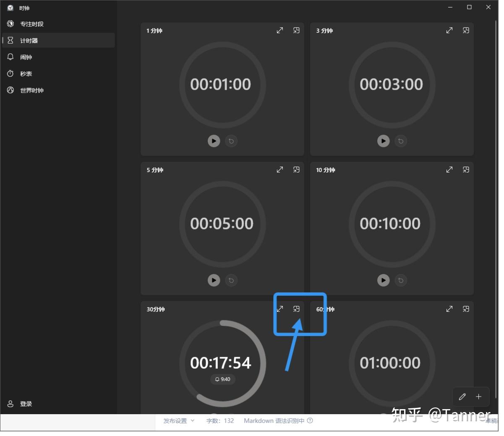
Task: Open the 发布设置 dropdown
Action: pyautogui.click(x=179, y=421)
